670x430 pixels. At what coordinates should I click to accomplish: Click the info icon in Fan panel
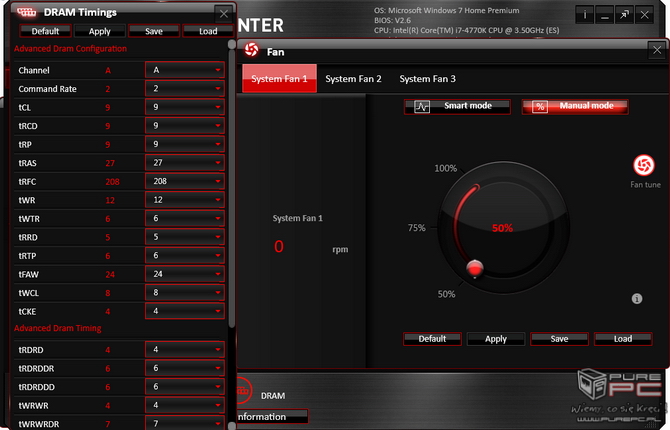coord(637,299)
